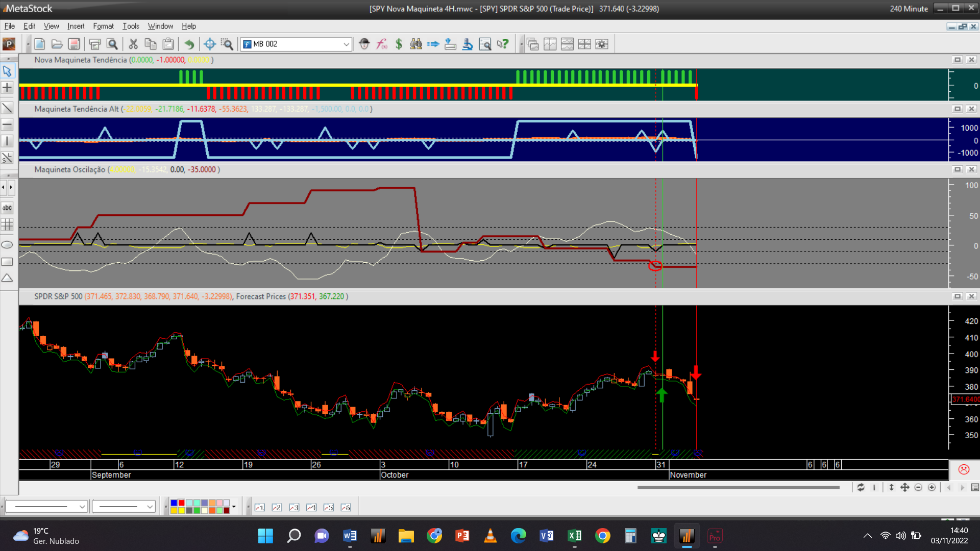Expand the color palette arrow
The height and width of the screenshot is (551, 980).
(234, 507)
